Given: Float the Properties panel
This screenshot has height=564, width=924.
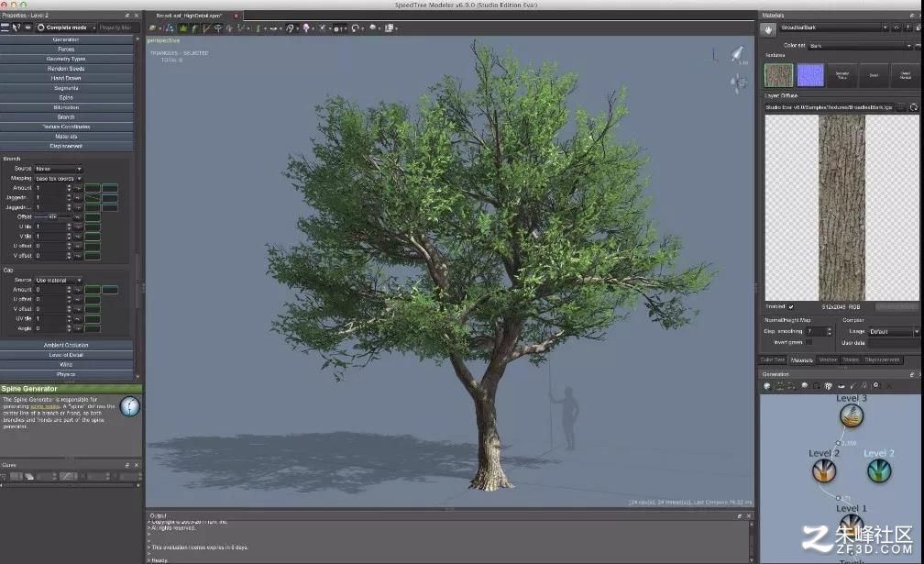Looking at the screenshot, I should pyautogui.click(x=127, y=16).
